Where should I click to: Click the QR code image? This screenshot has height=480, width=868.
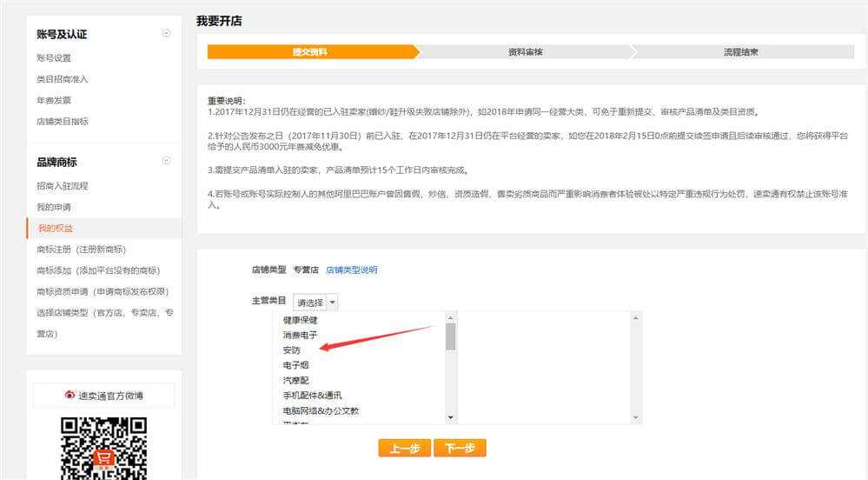[x=103, y=448]
